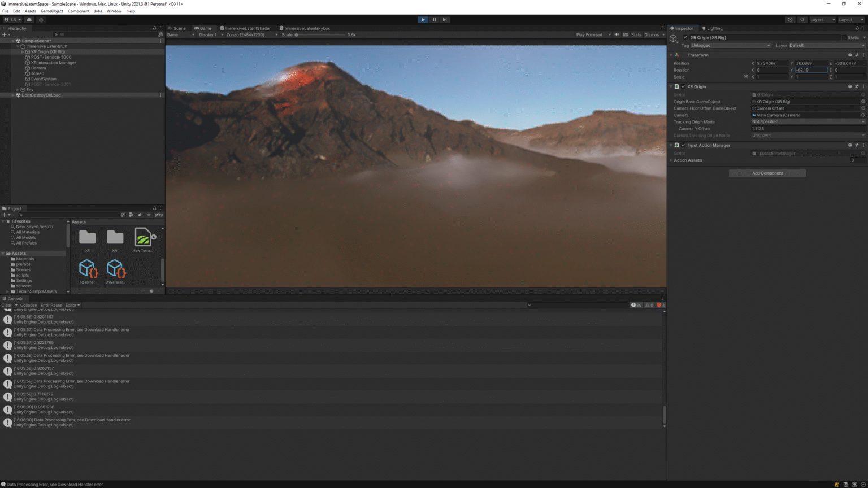The width and height of the screenshot is (868, 488).
Task: Open Stats overlay in Game view
Action: pos(636,35)
